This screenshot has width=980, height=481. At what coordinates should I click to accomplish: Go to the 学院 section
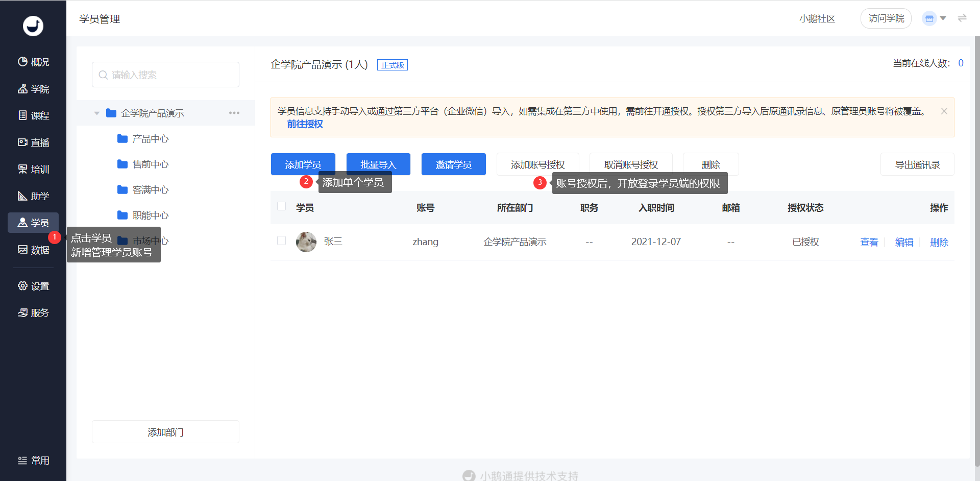click(x=33, y=89)
